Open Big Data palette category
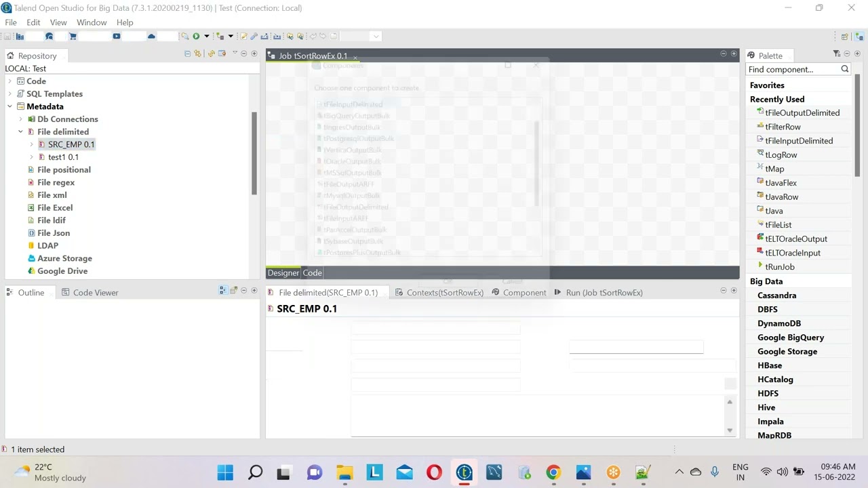Screen dimensions: 868x488 click(766, 281)
